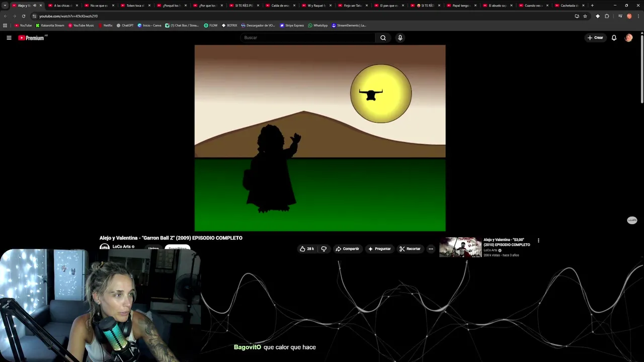The height and width of the screenshot is (362, 644).
Task: Dislike the video with thumbs-down
Action: [324, 249]
